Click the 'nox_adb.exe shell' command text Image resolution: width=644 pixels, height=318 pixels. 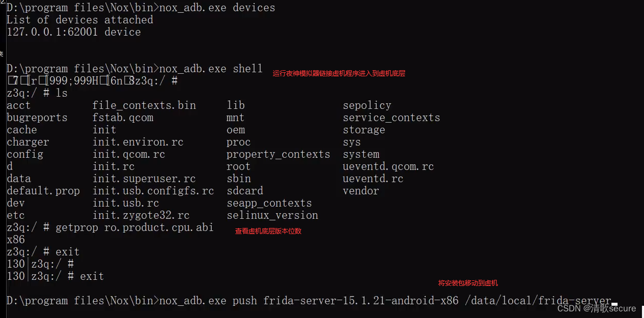coord(211,69)
